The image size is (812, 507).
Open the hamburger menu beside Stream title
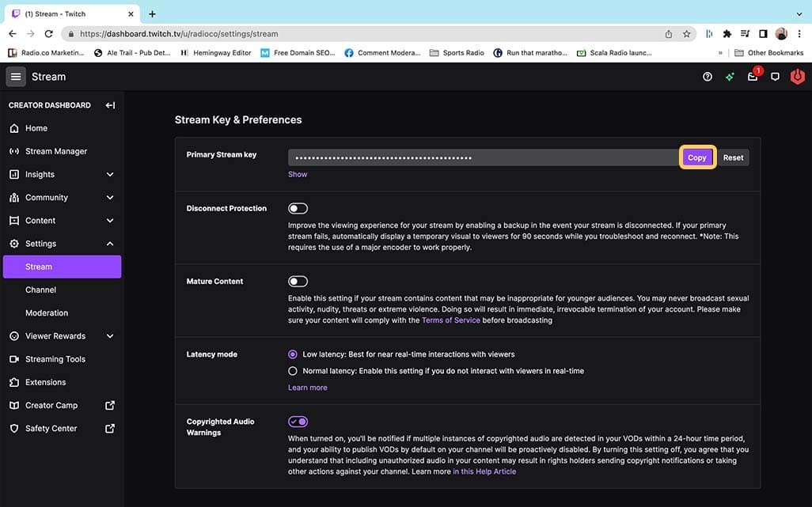click(15, 76)
